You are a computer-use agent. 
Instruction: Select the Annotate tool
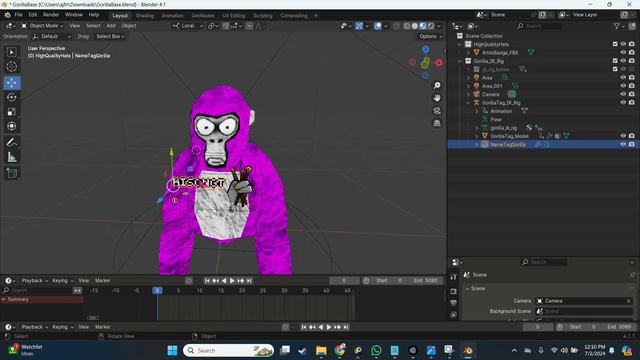(x=12, y=142)
